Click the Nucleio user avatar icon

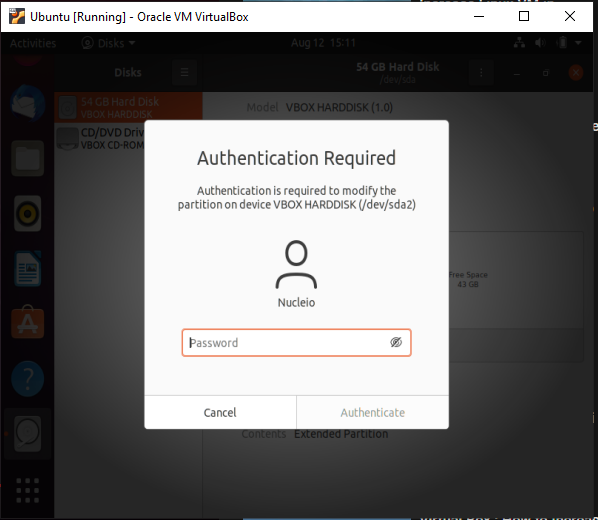[x=296, y=264]
